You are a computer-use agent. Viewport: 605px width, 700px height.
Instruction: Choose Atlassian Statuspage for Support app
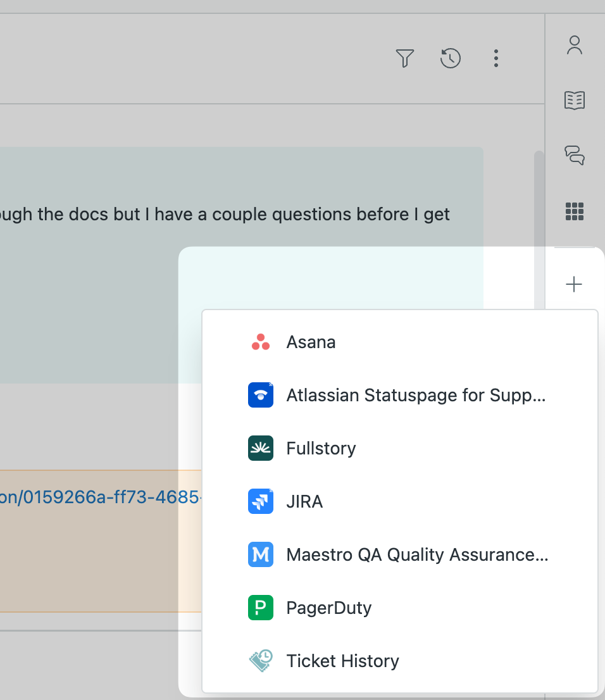[x=415, y=396]
